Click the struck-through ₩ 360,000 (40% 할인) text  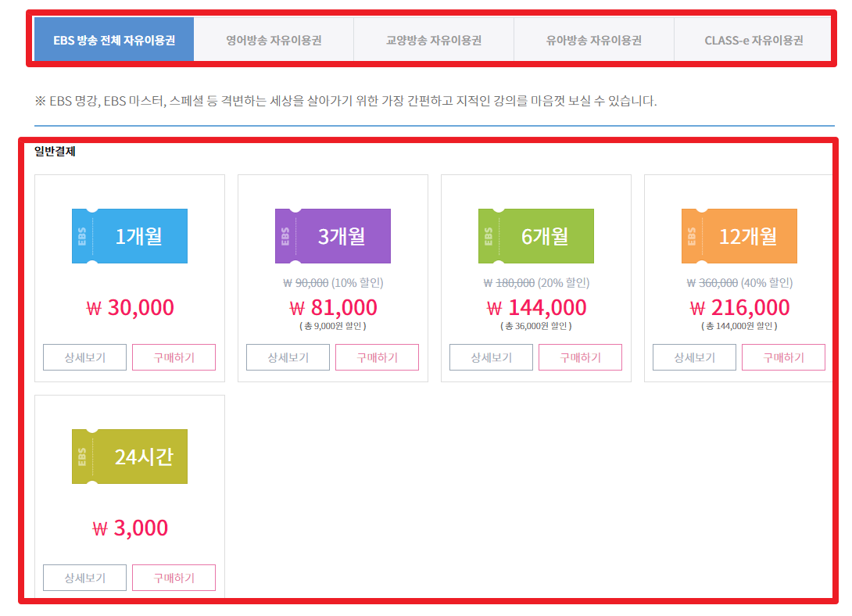click(739, 283)
